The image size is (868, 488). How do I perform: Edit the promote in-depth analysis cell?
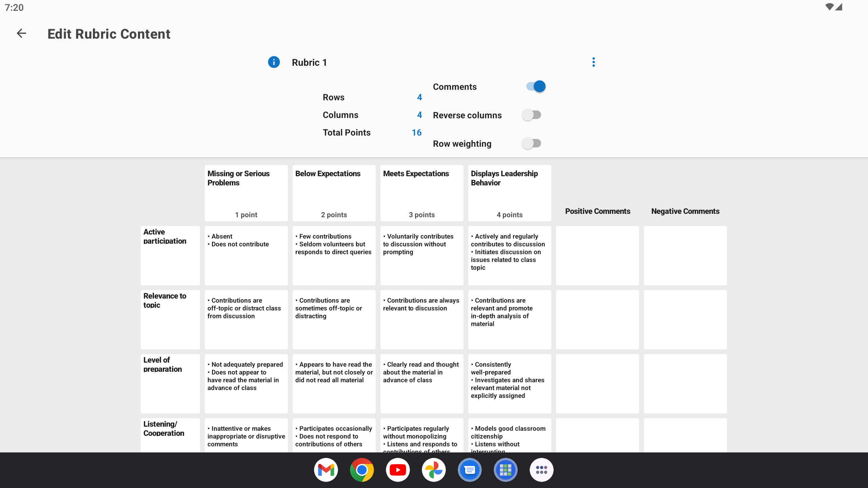pos(510,320)
